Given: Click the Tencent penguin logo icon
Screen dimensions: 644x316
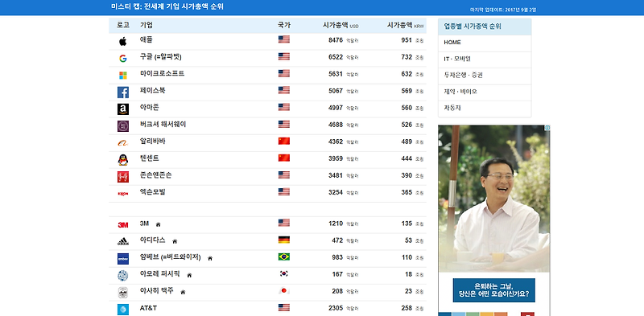Looking at the screenshot, I should click(123, 160).
